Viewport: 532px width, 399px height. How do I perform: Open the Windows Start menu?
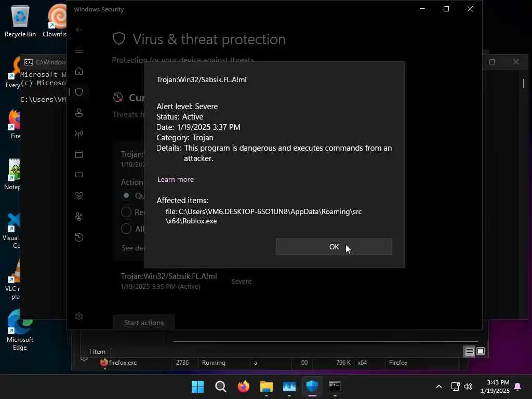point(197,387)
